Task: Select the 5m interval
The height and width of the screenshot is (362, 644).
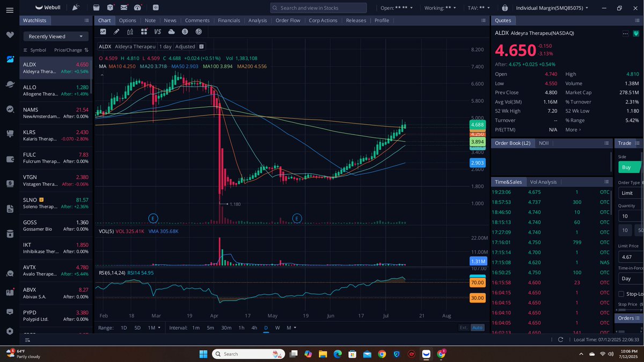Action: (211, 328)
